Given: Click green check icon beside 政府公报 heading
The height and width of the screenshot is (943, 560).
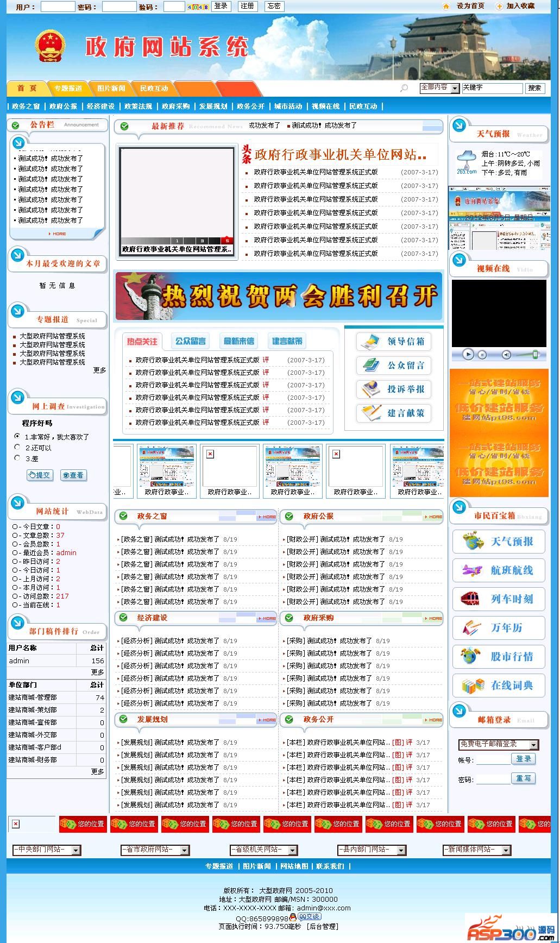Looking at the screenshot, I should [x=290, y=516].
